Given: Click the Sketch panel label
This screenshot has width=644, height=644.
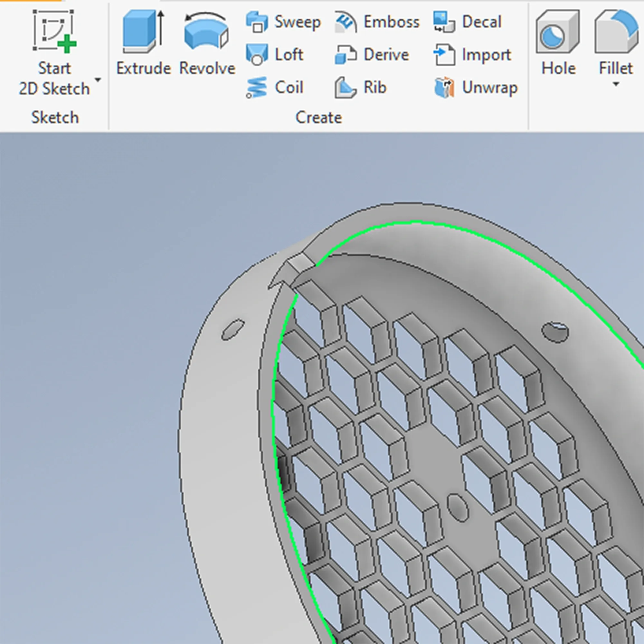Looking at the screenshot, I should pyautogui.click(x=55, y=117).
